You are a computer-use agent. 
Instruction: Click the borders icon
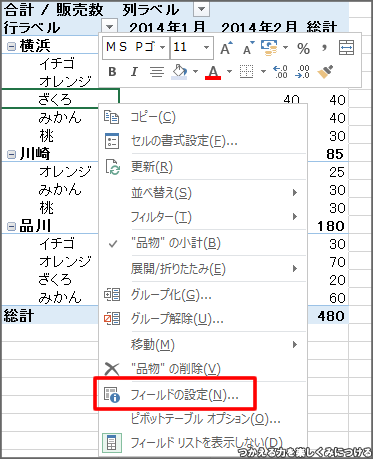[x=247, y=71]
